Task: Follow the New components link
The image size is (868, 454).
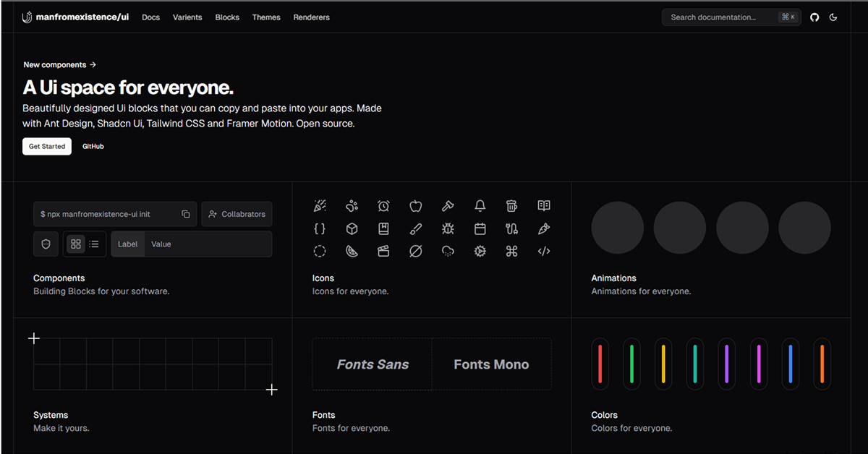Action: pos(60,64)
